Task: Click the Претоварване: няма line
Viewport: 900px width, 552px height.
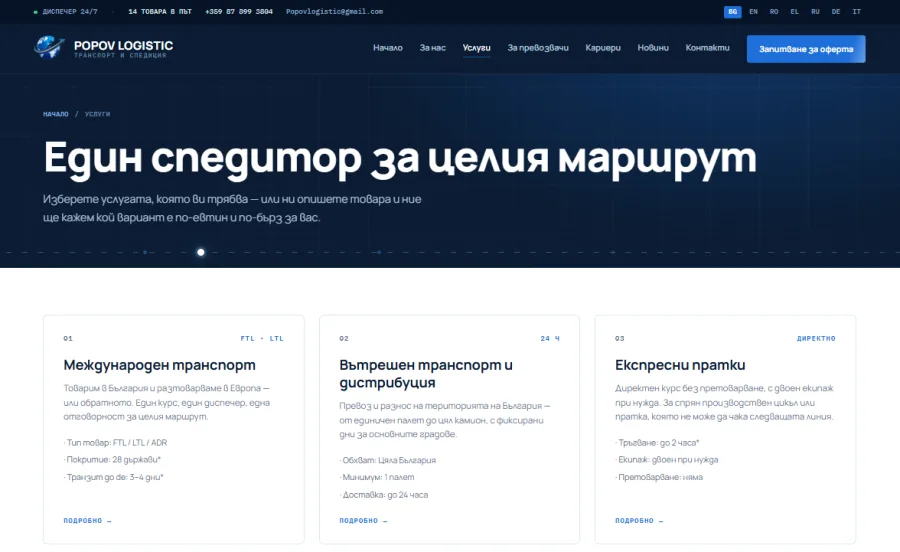Action: coord(659,477)
